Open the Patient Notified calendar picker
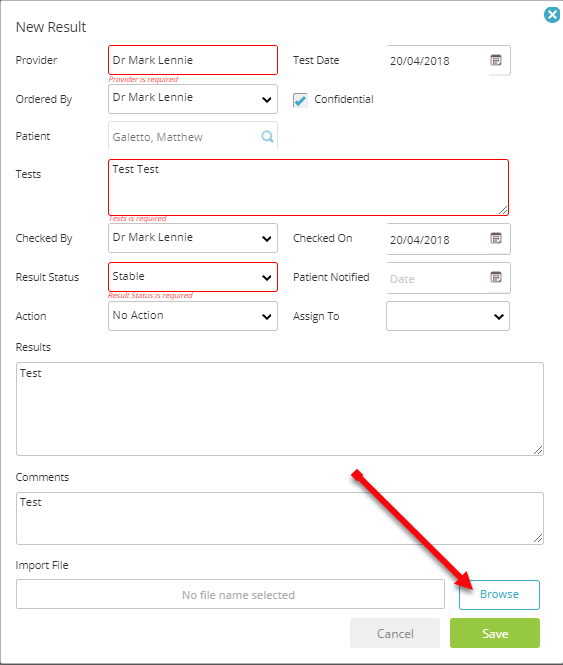The height and width of the screenshot is (665, 563). [x=496, y=277]
